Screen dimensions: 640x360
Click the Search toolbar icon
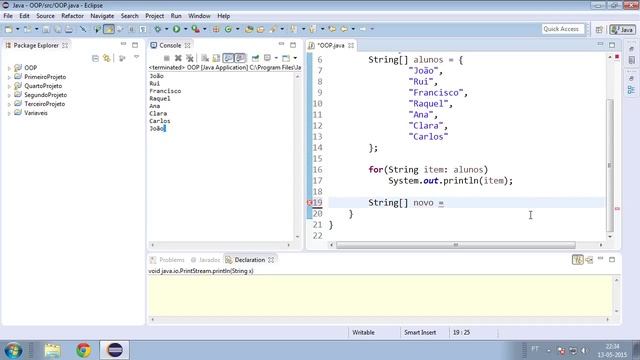tap(273, 29)
